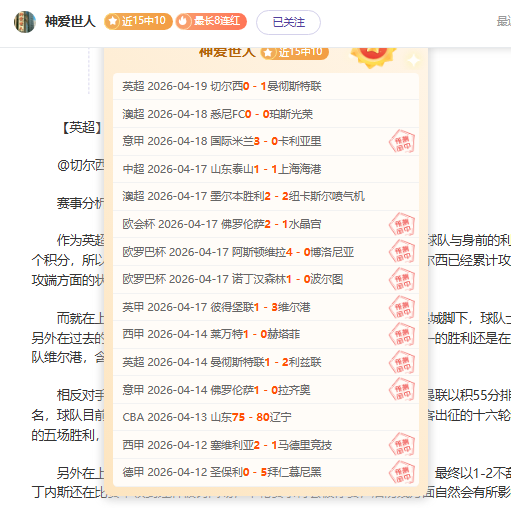Select the 曼彻斯特联 1-2 利兹联 row

[x=266, y=362]
